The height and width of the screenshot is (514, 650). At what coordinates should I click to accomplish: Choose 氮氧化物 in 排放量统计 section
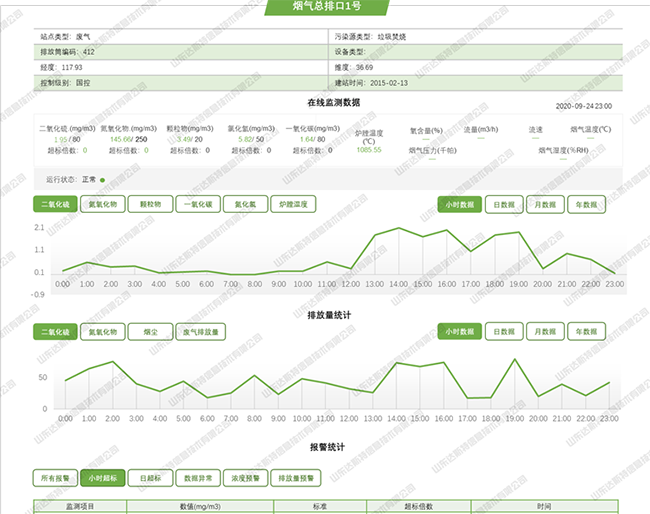pos(103,332)
